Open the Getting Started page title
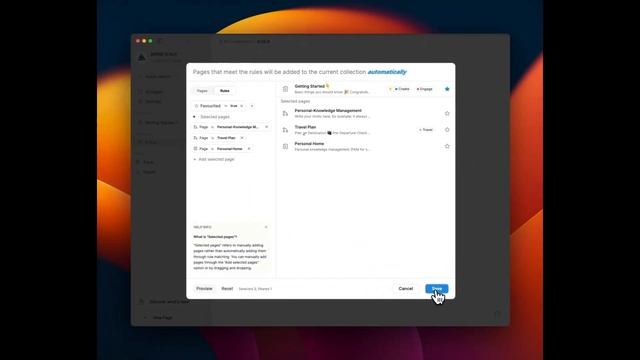 pos(312,86)
